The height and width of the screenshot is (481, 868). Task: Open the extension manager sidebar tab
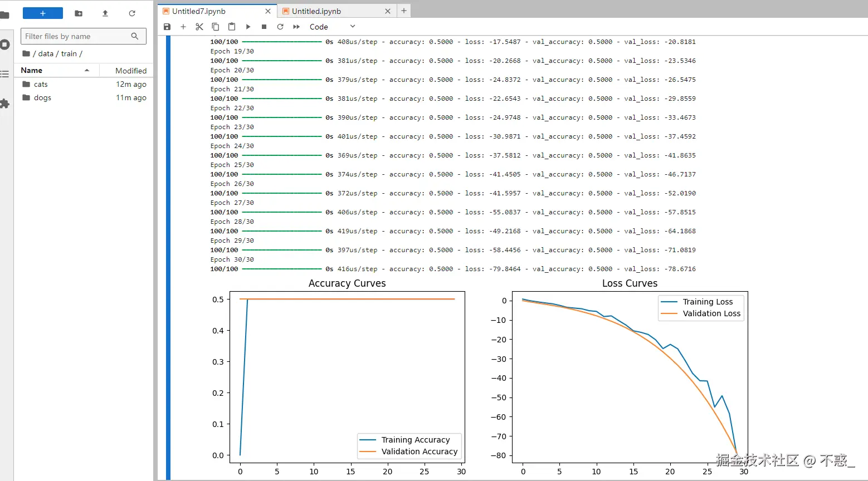pyautogui.click(x=5, y=104)
